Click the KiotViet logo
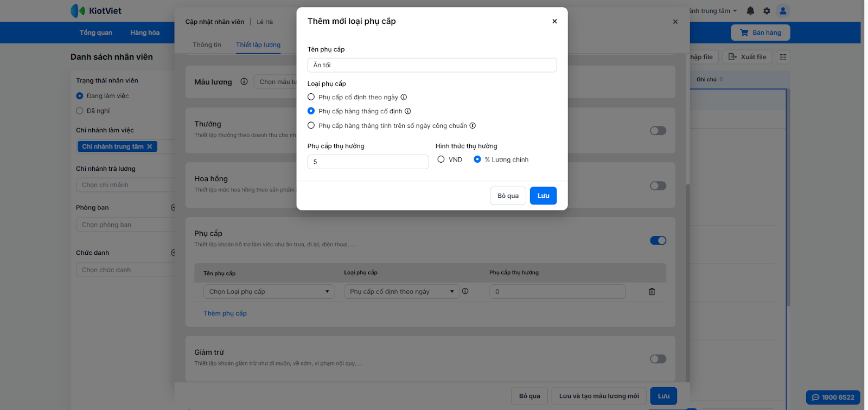 (97, 11)
